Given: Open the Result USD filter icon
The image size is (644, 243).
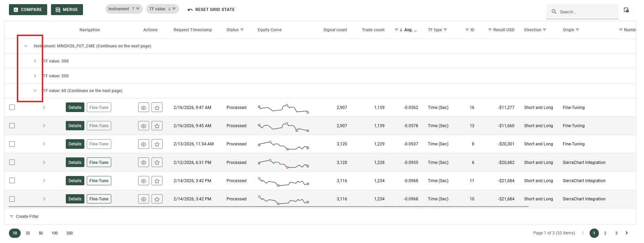Looking at the screenshot, I should click(490, 30).
